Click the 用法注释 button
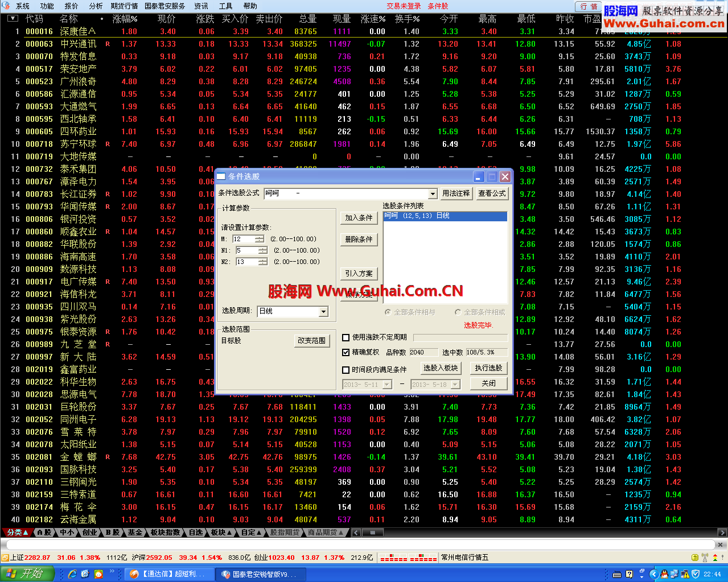728x582 pixels. point(456,193)
